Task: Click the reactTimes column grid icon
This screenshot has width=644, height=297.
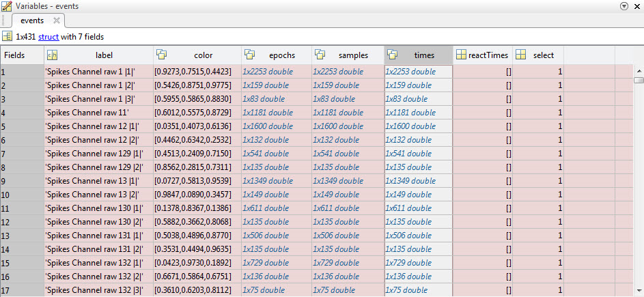Action: click(462, 55)
